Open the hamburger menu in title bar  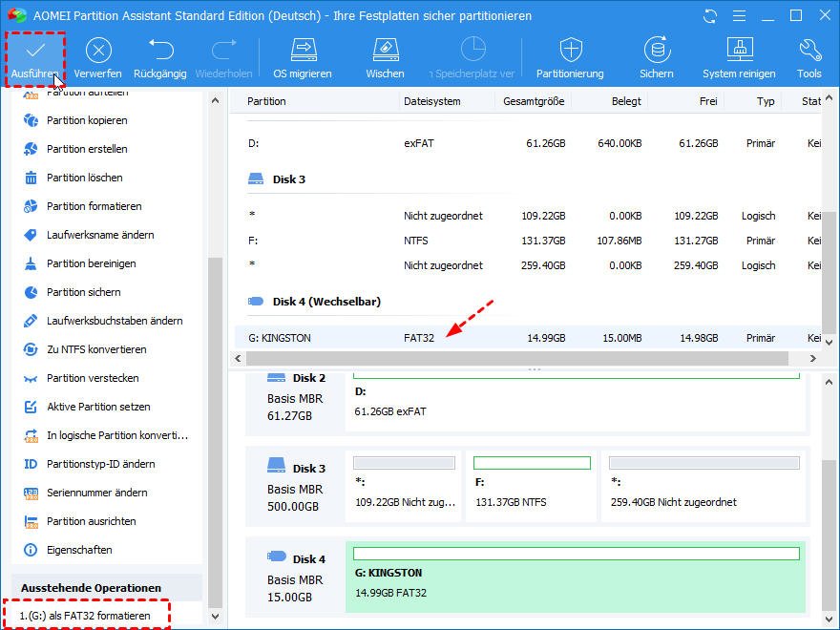tap(739, 16)
